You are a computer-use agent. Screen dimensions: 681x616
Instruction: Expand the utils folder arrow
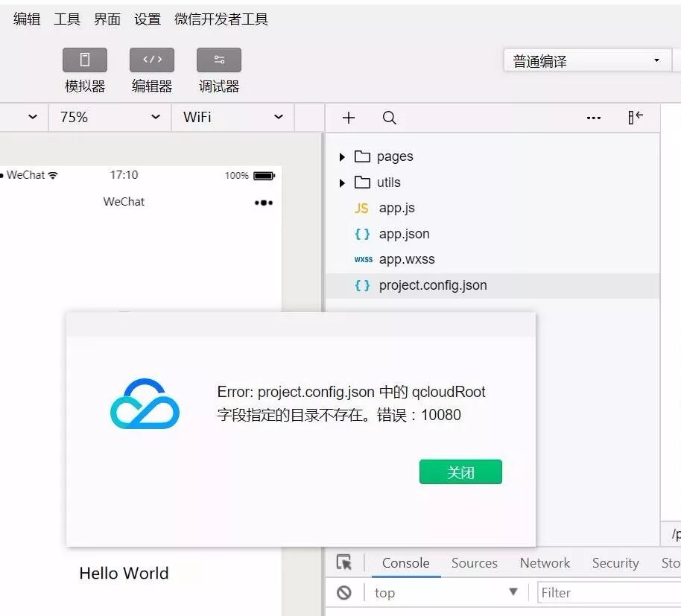click(342, 182)
